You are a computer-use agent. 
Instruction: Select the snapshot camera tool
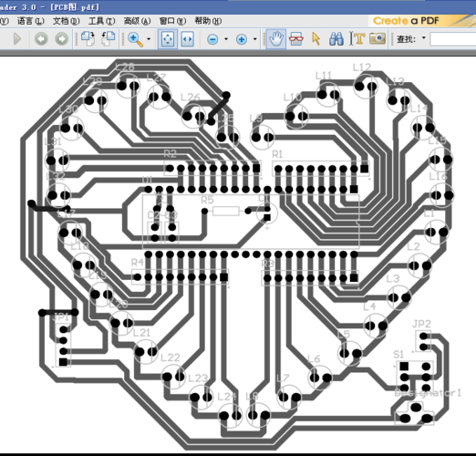coord(378,39)
